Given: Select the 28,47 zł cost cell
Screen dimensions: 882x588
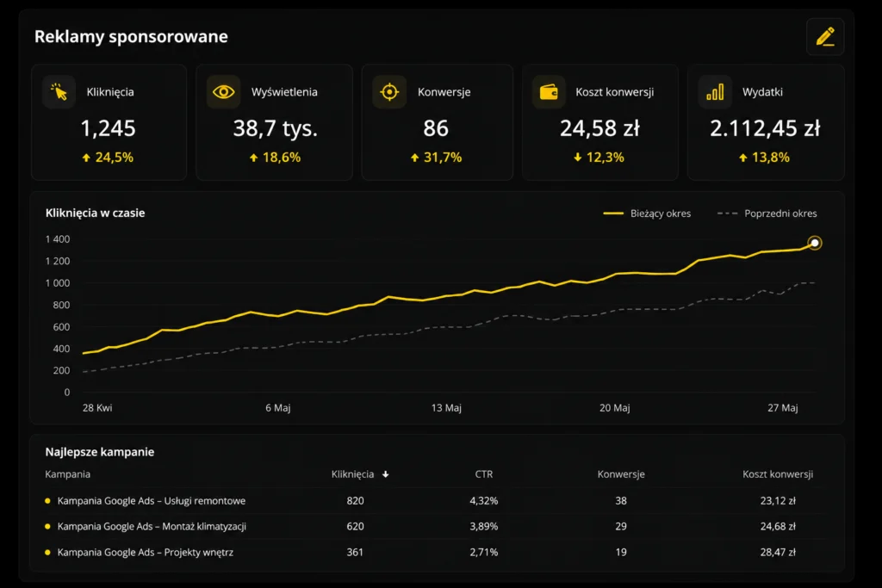Looking at the screenshot, I should pyautogui.click(x=778, y=553).
